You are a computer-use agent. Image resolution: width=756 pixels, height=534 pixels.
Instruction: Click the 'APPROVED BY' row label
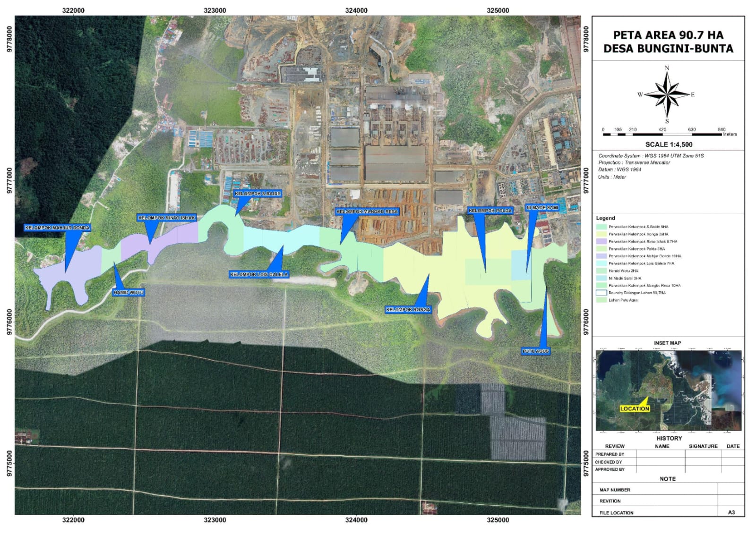coord(610,469)
